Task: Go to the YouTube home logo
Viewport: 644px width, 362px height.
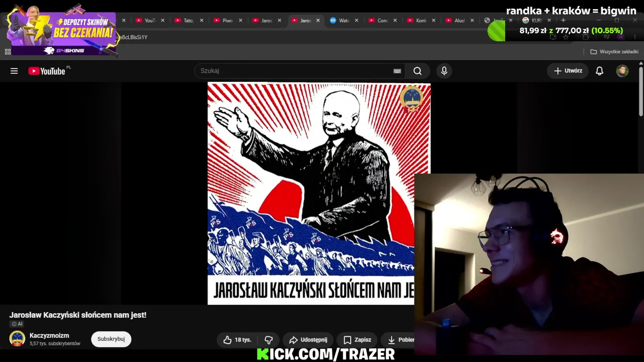Action: (47, 71)
